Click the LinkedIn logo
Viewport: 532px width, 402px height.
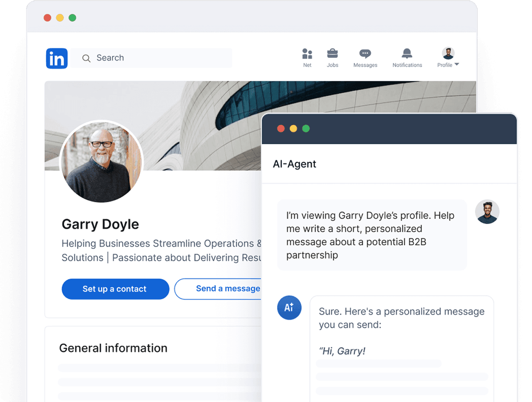[56, 58]
